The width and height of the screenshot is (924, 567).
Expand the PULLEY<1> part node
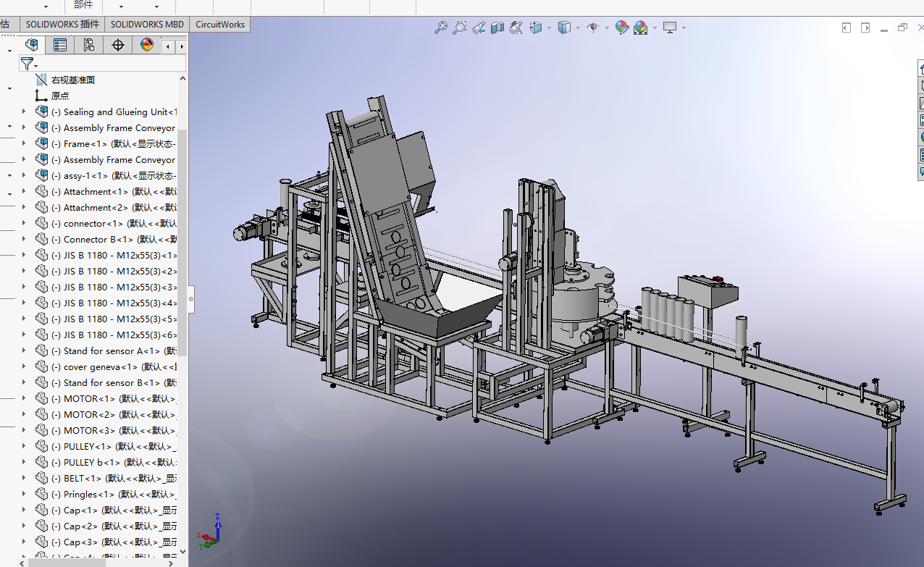click(x=24, y=446)
